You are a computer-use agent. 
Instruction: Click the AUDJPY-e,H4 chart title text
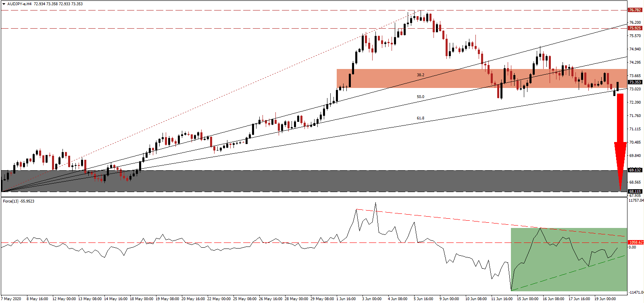click(19, 4)
